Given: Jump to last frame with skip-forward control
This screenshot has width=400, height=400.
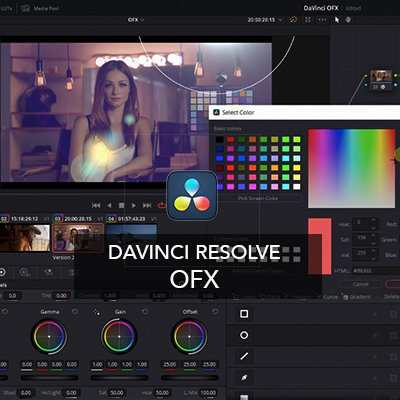Looking at the screenshot, I should point(147,205).
